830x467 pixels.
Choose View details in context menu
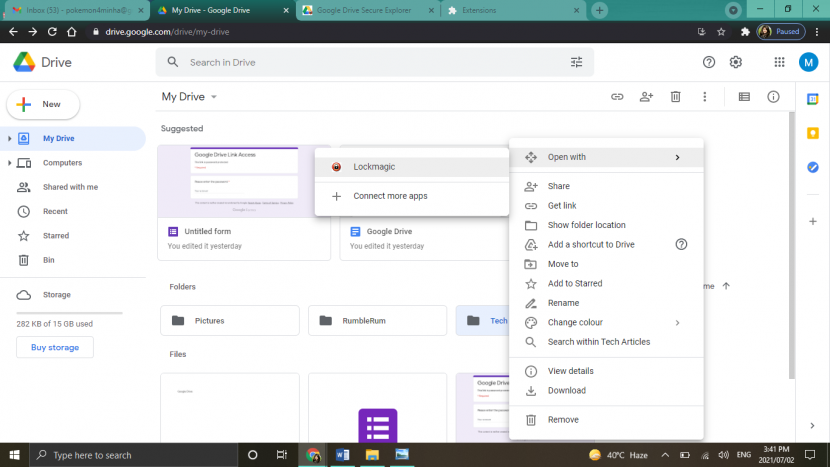pyautogui.click(x=606, y=371)
